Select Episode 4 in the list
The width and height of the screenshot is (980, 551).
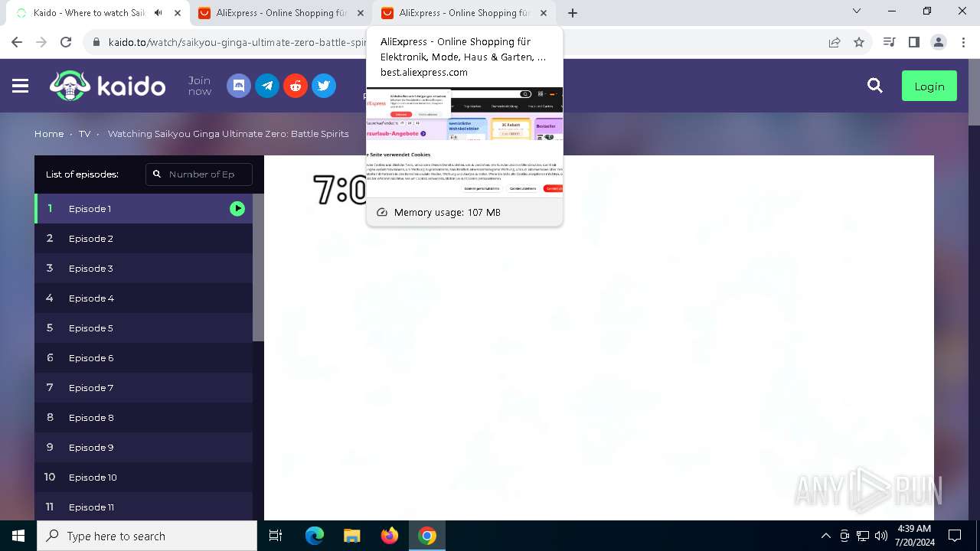click(x=143, y=298)
